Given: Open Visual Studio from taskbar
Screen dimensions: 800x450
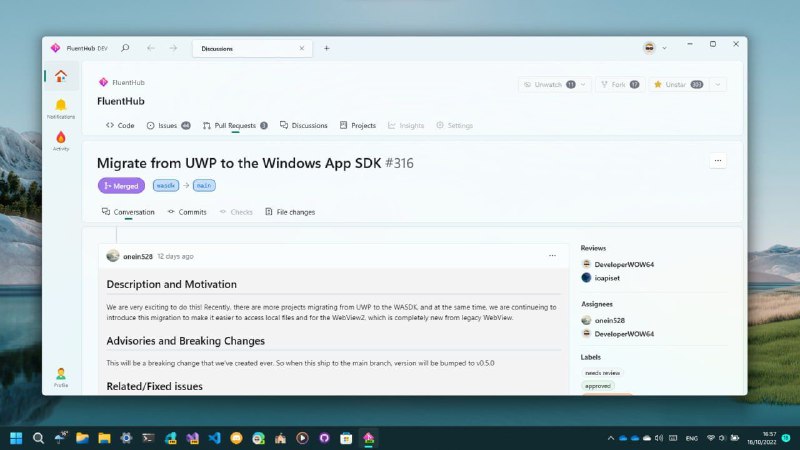Looking at the screenshot, I should pyautogui.click(x=193, y=438).
